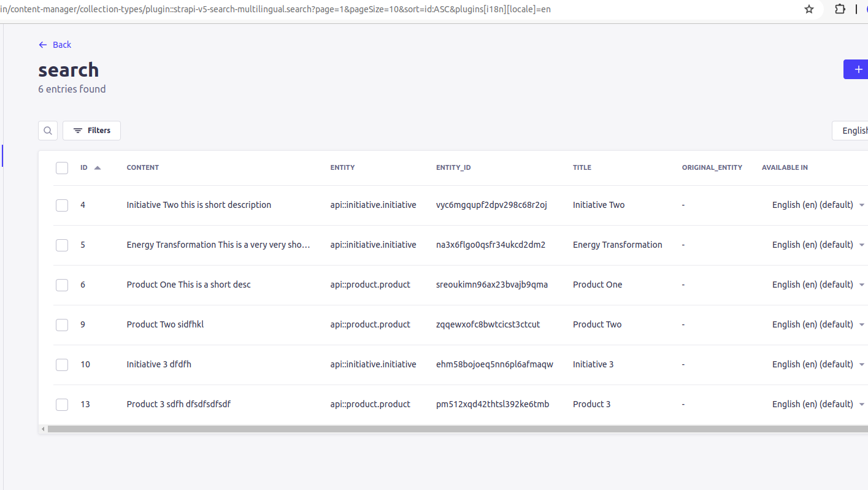Click the ID column sort arrow
Viewport: 868px width, 490px height.
(x=97, y=167)
